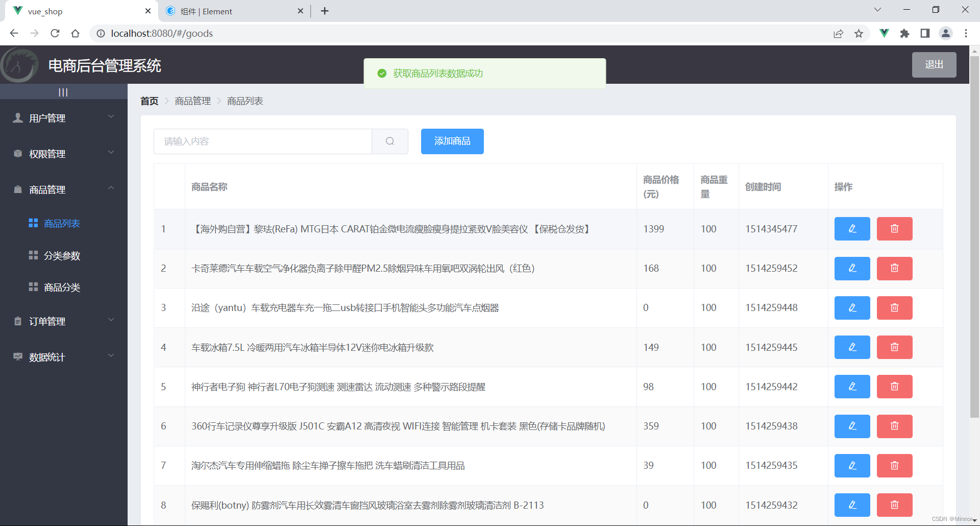980x526 pixels.
Task: Click the 退出 logout button
Action: click(934, 65)
